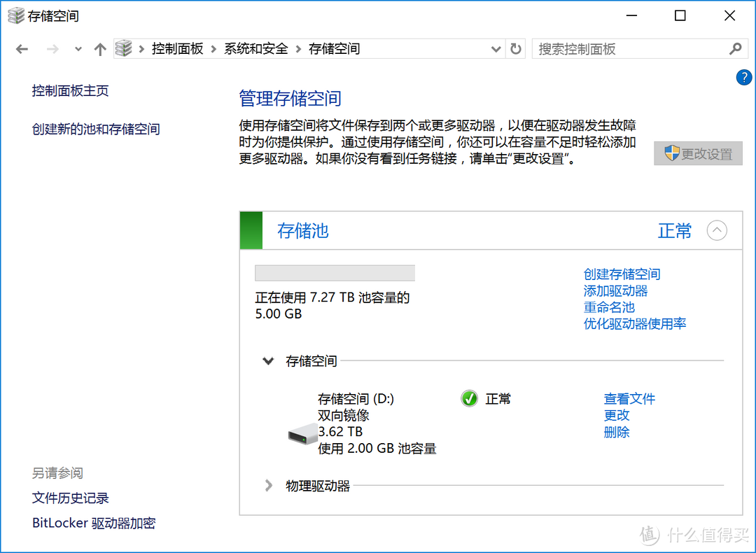Viewport: 756px width, 553px height.
Task: Refresh the page with the refresh icon
Action: coord(516,48)
